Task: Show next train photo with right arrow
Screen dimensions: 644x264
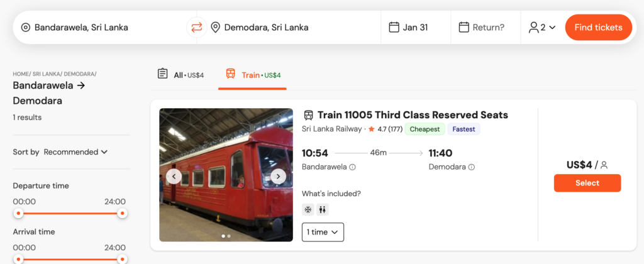Action: pyautogui.click(x=278, y=176)
